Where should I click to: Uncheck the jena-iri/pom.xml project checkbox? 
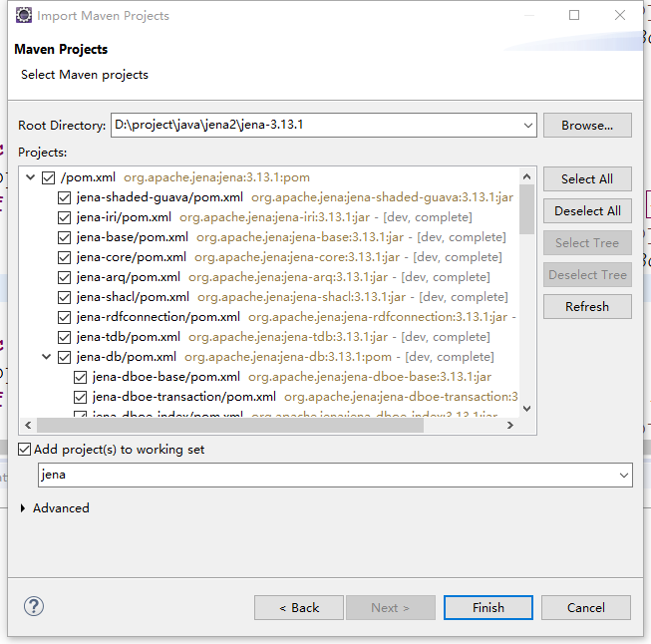(64, 217)
